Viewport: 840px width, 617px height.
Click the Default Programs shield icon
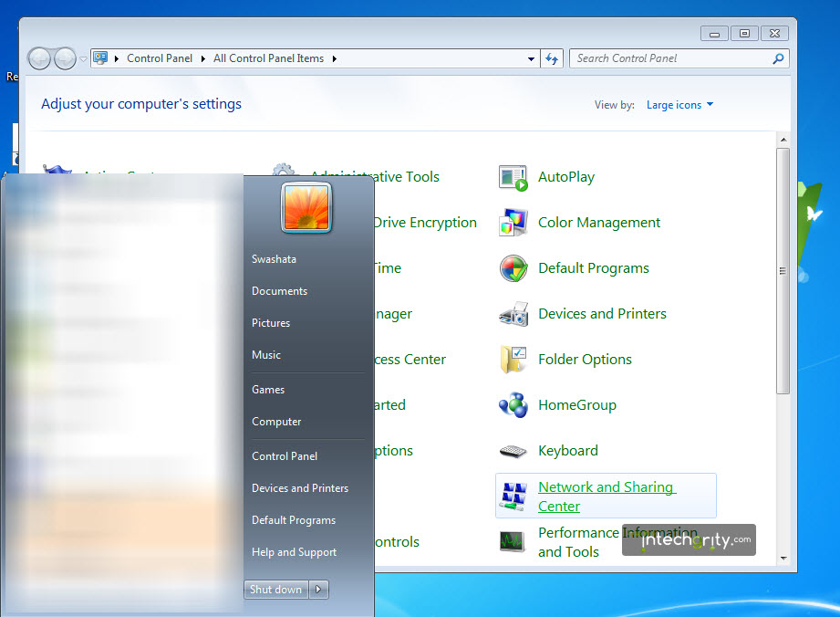point(513,268)
